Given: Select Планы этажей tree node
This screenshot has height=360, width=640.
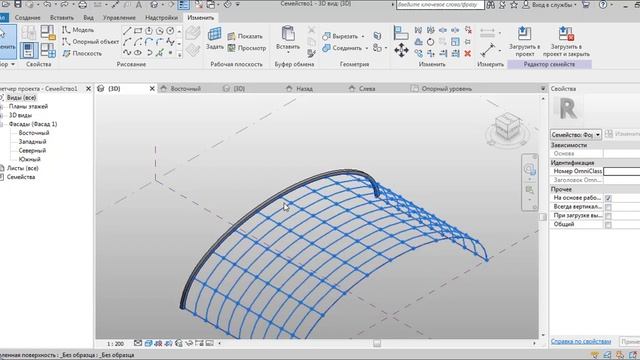Looking at the screenshot, I should click(28, 106).
